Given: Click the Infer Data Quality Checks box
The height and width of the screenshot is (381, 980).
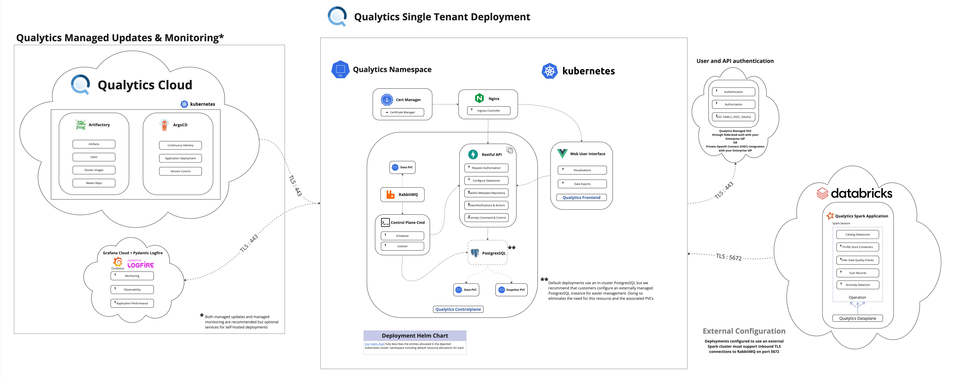Looking at the screenshot, I should click(x=858, y=260).
